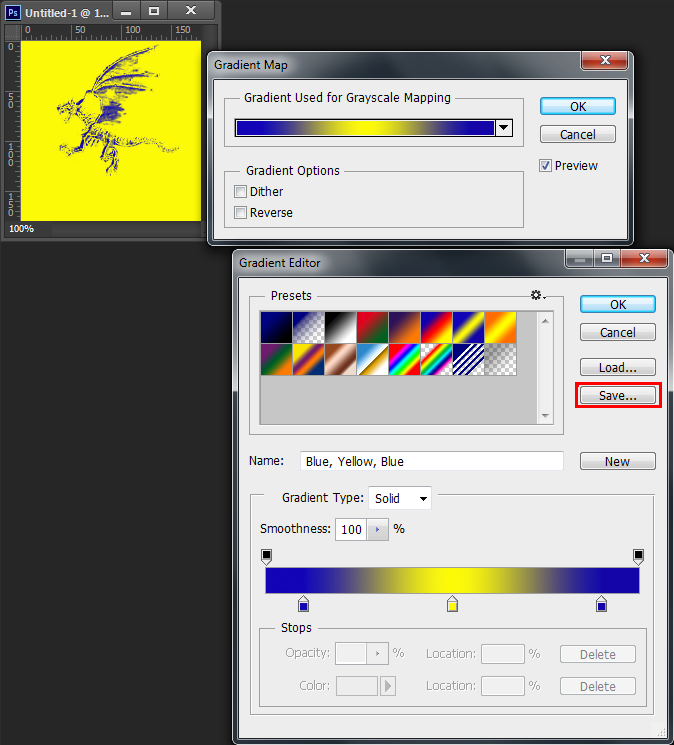Click the Photoshop Ps icon in document title
Viewport: 674px width, 745px height.
pos(13,12)
